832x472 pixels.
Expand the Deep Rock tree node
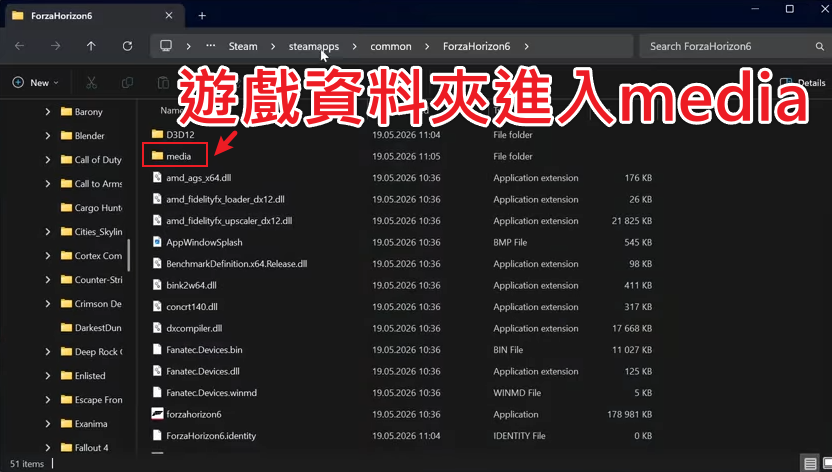(48, 352)
